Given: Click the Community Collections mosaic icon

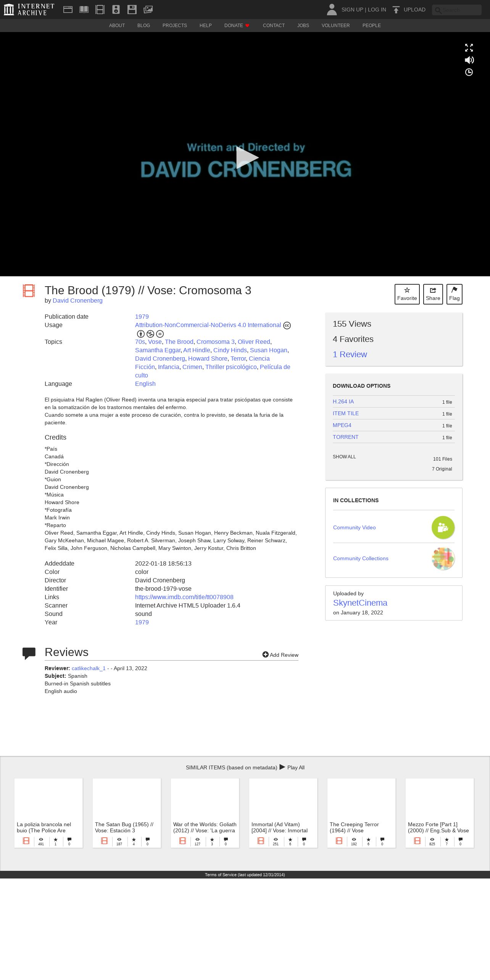Looking at the screenshot, I should pos(443,558).
